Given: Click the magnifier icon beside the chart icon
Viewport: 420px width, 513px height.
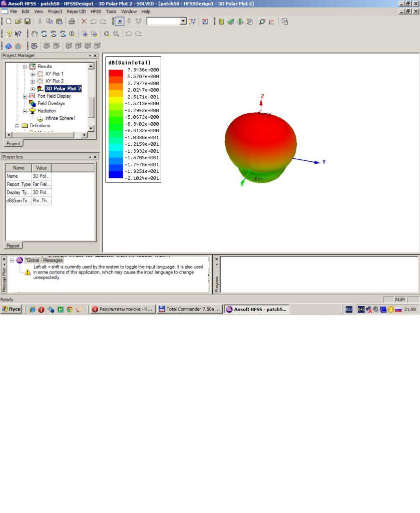Looking at the screenshot, I should [x=262, y=22].
